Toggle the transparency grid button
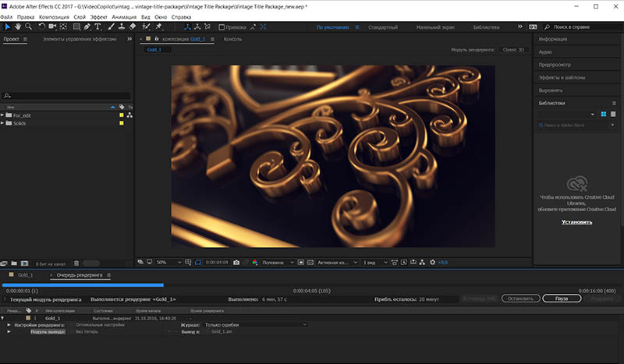Viewport: 624px width, 364px height. (x=310, y=263)
